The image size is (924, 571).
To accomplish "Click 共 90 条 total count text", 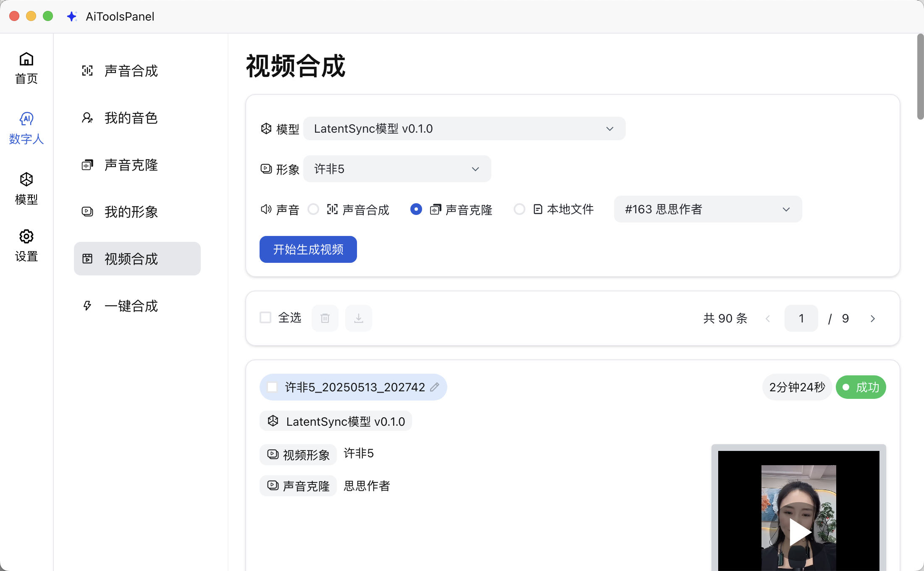I will (x=725, y=318).
